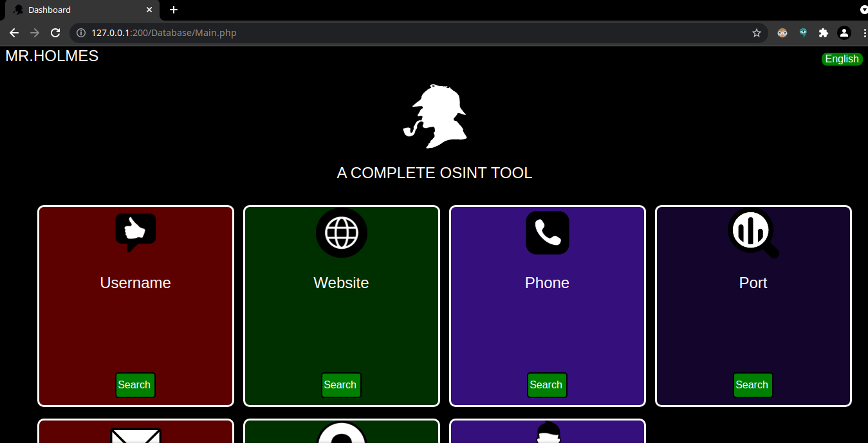This screenshot has width=868, height=443.
Task: Click the Sherlock Holmes silhouette logo
Action: (435, 116)
